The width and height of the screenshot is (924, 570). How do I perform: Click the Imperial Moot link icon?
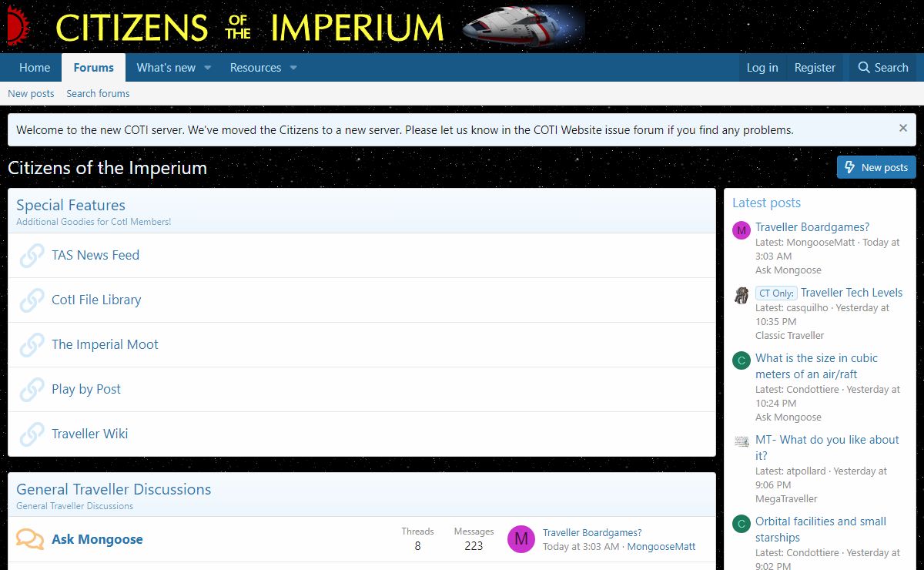[32, 345]
